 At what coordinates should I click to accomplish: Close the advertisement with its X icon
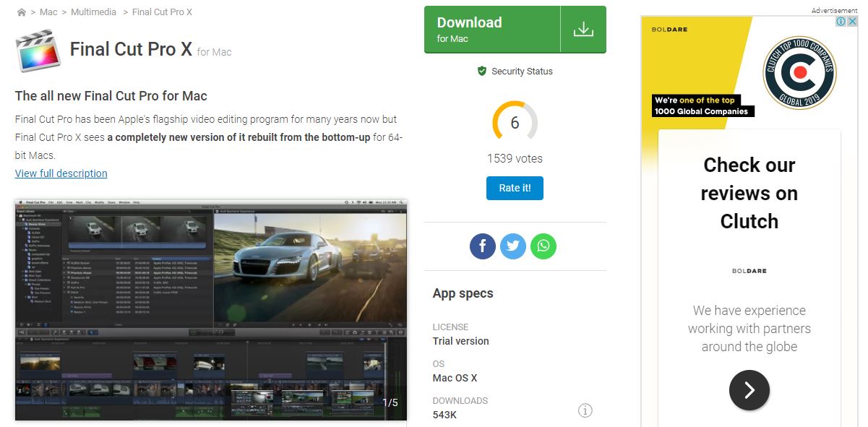(x=851, y=21)
